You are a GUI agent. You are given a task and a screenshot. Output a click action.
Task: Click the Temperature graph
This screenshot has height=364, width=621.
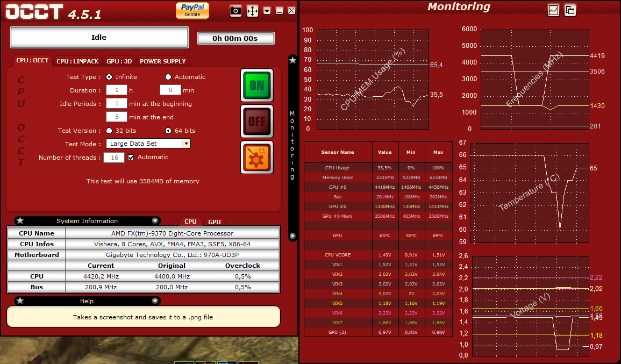[x=529, y=193]
